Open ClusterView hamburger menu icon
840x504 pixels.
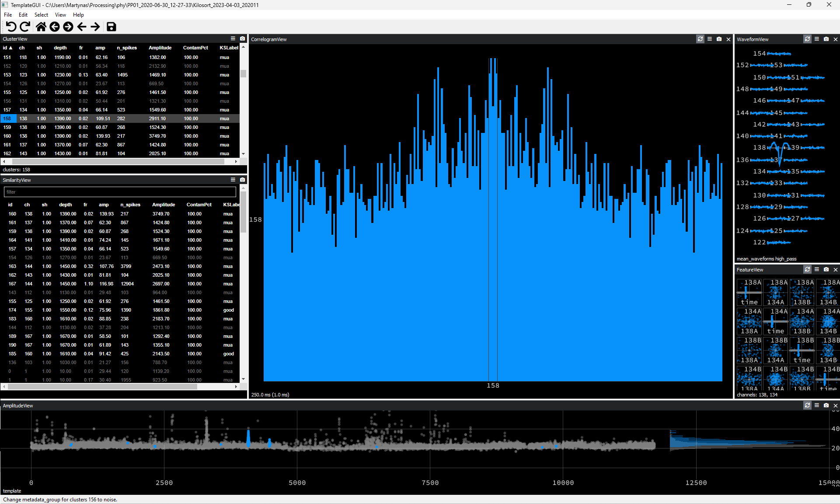click(233, 38)
